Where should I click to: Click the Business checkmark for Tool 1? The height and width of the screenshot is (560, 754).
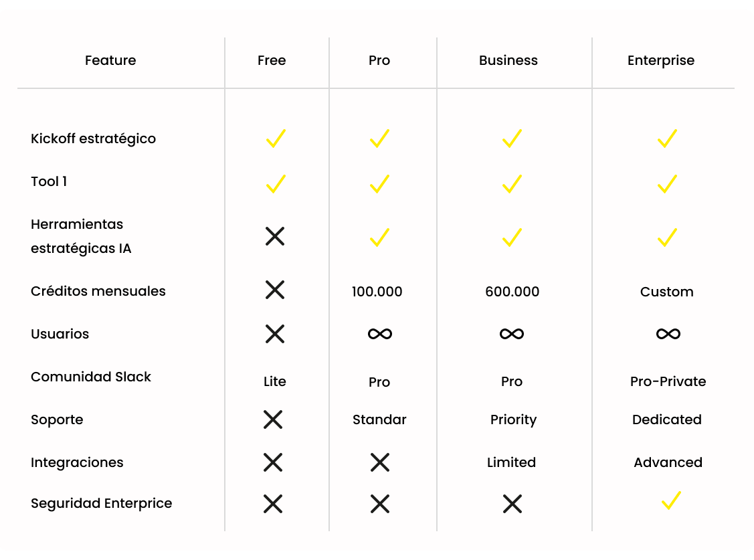coord(512,183)
